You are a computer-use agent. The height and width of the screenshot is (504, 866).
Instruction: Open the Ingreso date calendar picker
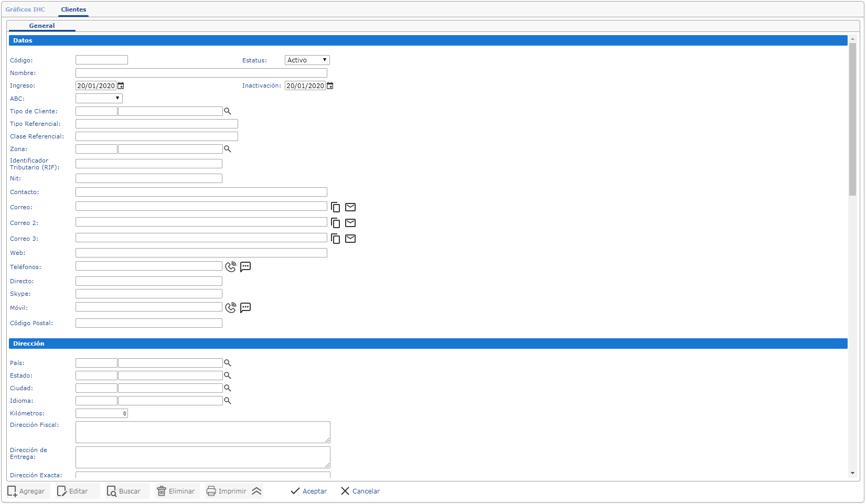(x=121, y=86)
